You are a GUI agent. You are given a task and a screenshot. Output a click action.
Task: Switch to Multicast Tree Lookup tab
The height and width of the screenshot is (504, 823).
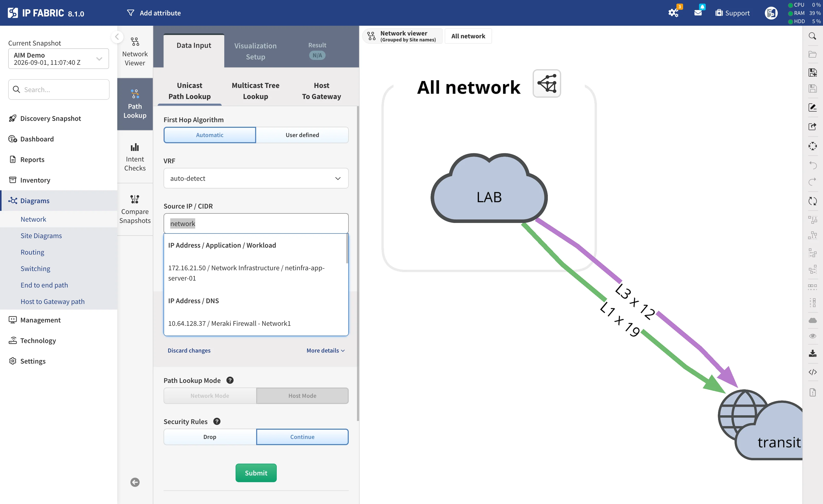click(x=256, y=91)
